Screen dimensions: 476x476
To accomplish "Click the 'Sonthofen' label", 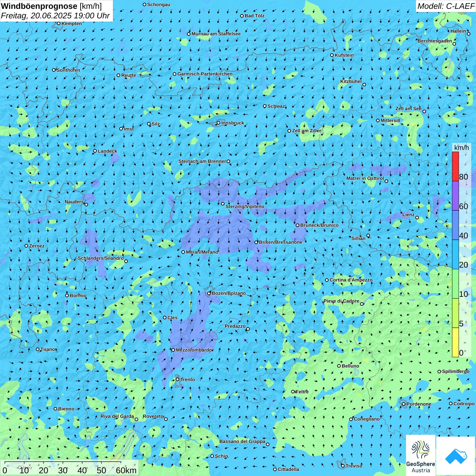I will point(68,70).
